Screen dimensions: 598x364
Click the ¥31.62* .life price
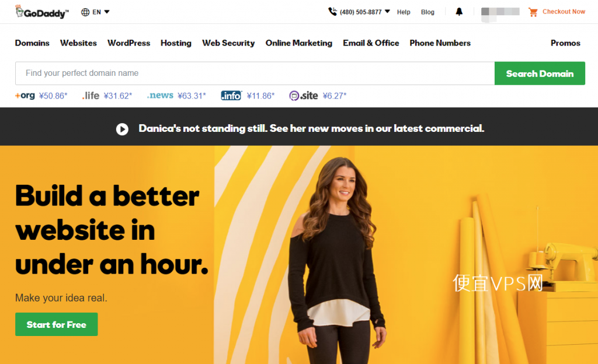(118, 96)
